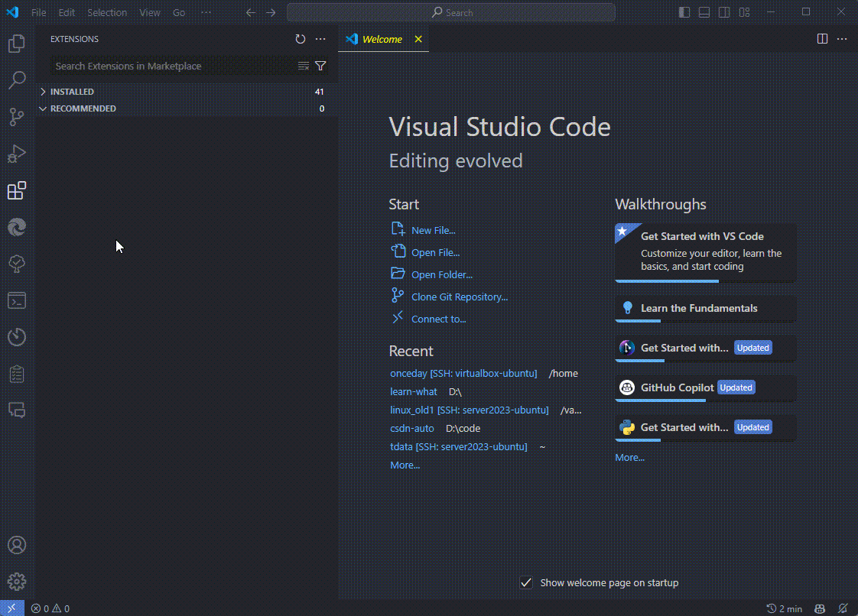This screenshot has width=858, height=616.
Task: Open the File menu
Action: [38, 12]
